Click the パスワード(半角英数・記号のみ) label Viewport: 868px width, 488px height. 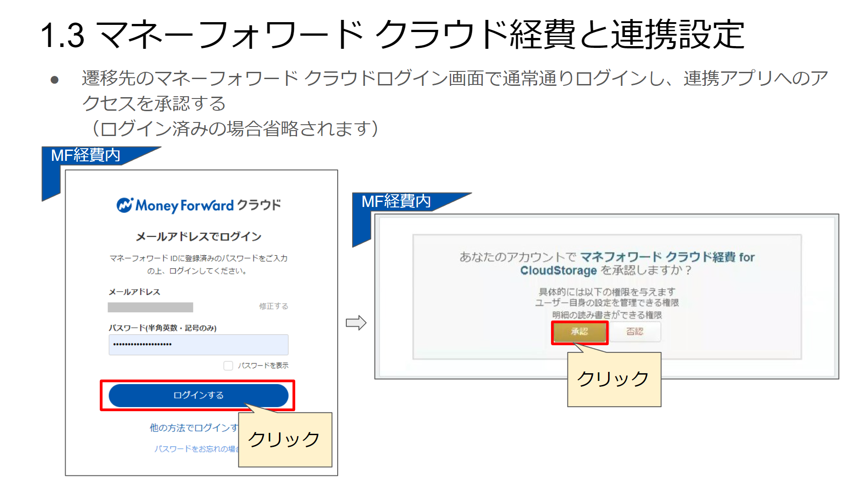pyautogui.click(x=163, y=328)
